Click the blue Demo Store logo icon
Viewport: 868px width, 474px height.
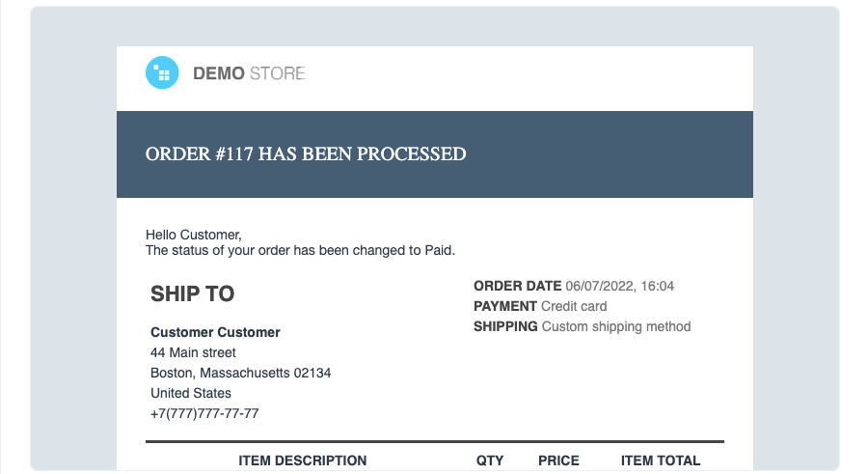coord(162,73)
